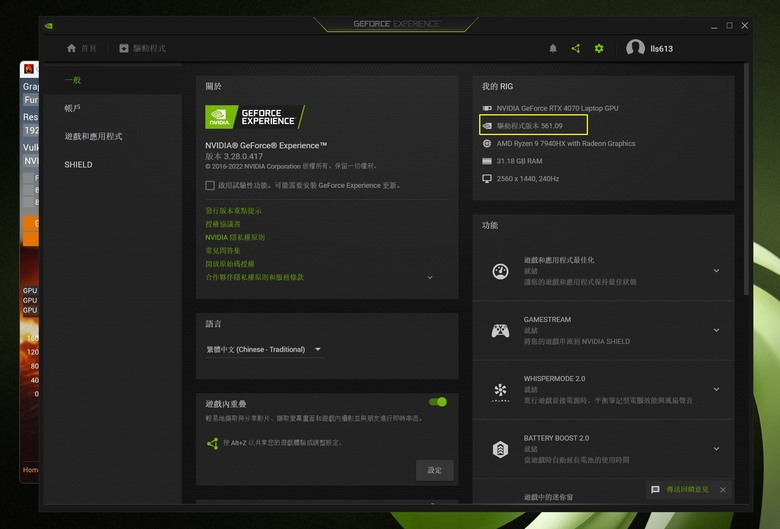The height and width of the screenshot is (529, 780).
Task: Click the driver icon next to 驅動程式
Action: pos(124,48)
